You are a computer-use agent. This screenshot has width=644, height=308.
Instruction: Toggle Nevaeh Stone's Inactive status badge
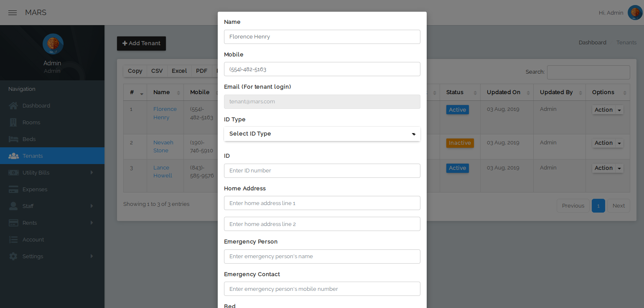click(460, 143)
